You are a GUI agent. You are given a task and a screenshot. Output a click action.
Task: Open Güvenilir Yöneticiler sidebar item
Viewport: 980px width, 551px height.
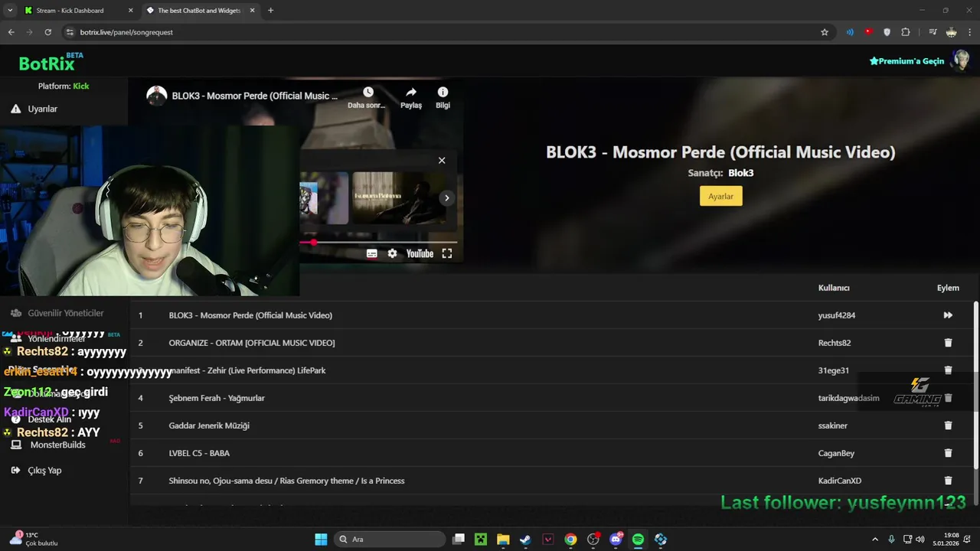66,313
